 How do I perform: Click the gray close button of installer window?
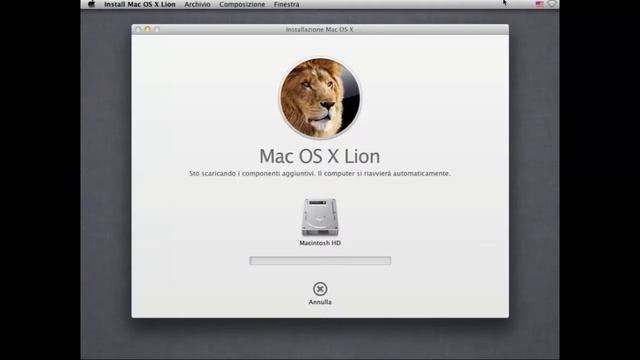(x=138, y=29)
